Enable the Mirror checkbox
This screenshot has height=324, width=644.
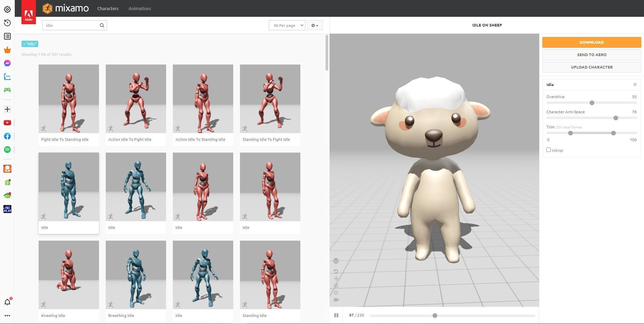[548, 150]
